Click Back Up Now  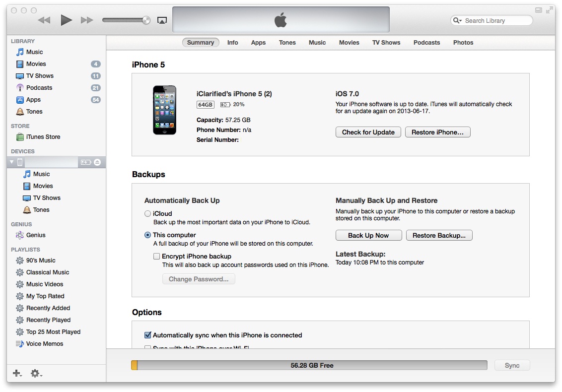point(368,235)
